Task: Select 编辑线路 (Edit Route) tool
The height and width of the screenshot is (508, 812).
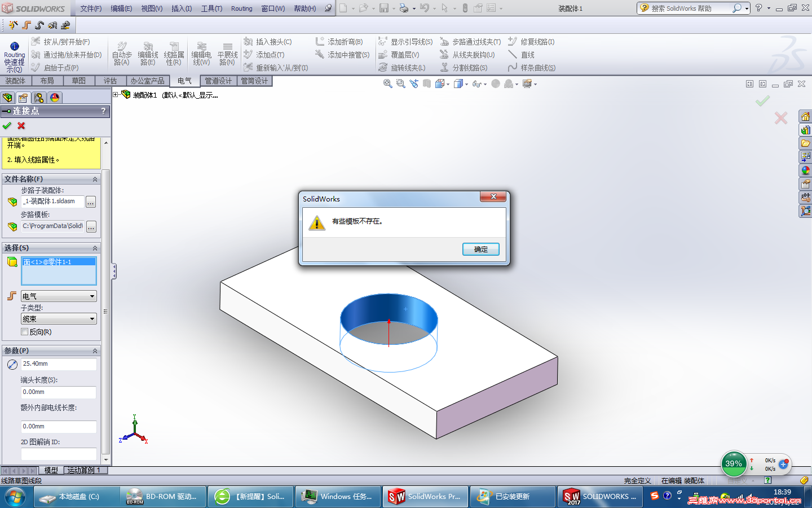Action: pyautogui.click(x=148, y=54)
